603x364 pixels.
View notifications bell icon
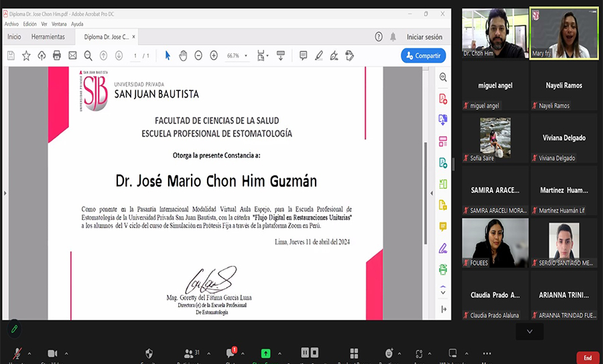[393, 37]
